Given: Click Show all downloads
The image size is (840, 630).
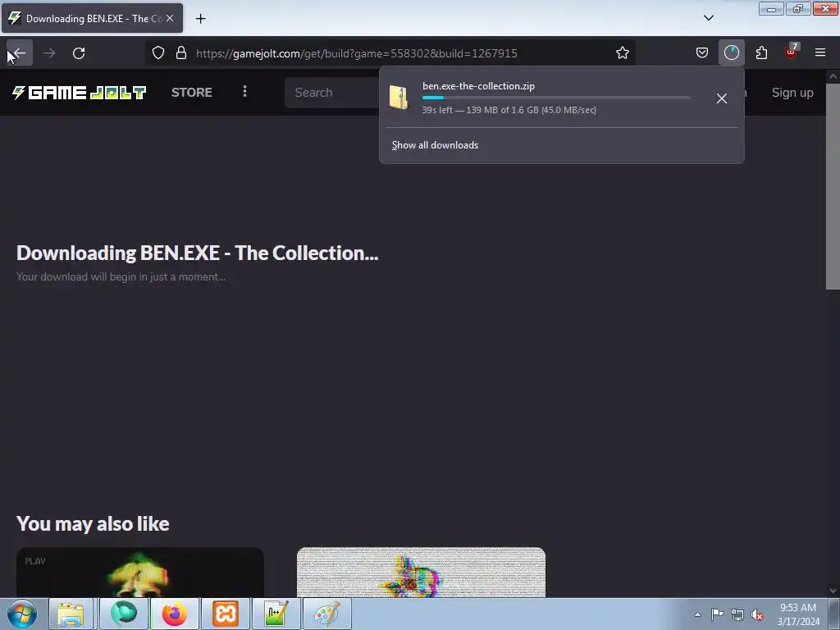Looking at the screenshot, I should click(435, 145).
